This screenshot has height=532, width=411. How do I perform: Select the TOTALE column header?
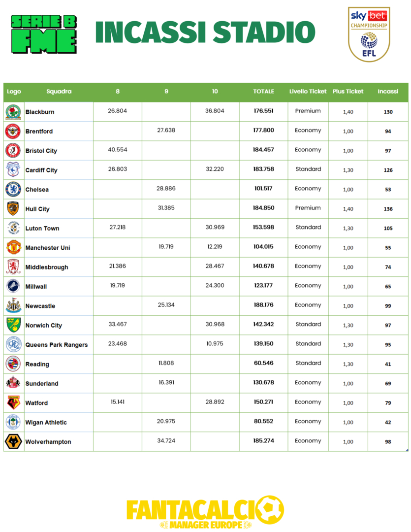263,92
